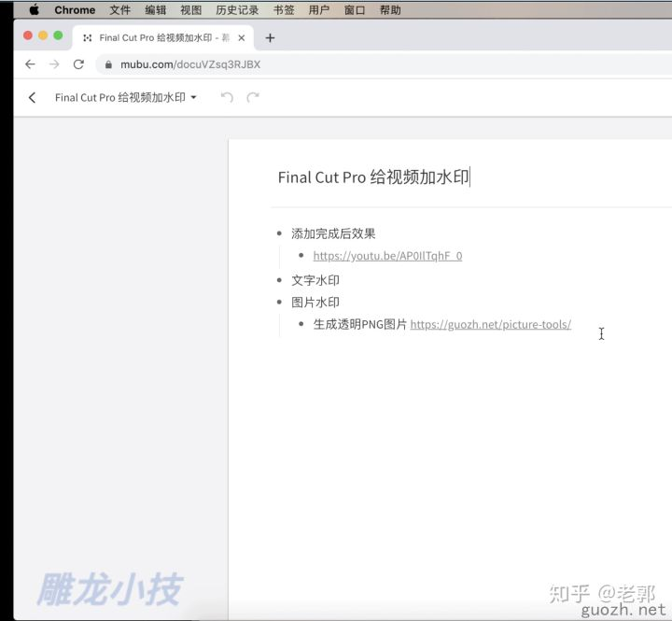
Task: Click the bullet beside the YouTube link
Action: click(x=301, y=256)
